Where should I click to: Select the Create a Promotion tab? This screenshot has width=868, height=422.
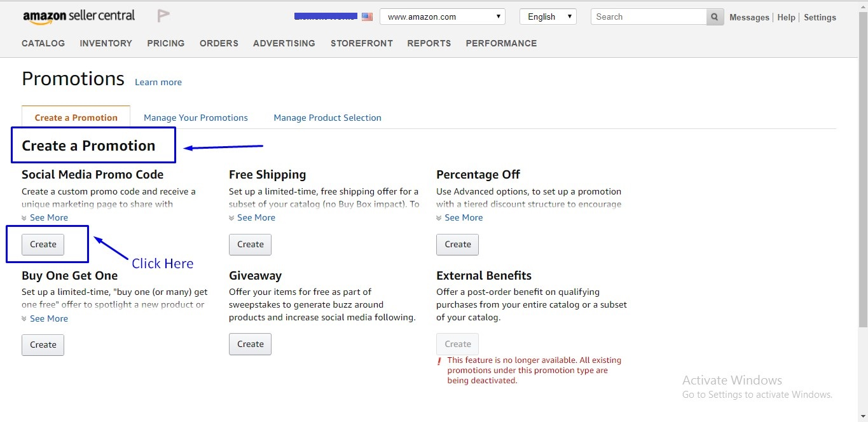(76, 118)
